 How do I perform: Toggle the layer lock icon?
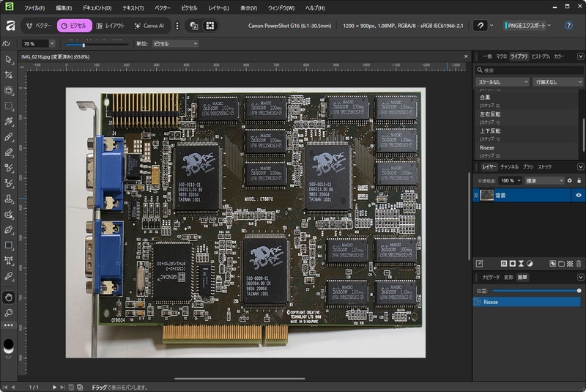tap(579, 180)
